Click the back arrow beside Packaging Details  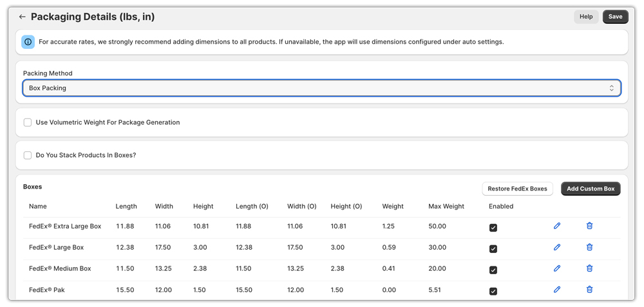point(23,17)
